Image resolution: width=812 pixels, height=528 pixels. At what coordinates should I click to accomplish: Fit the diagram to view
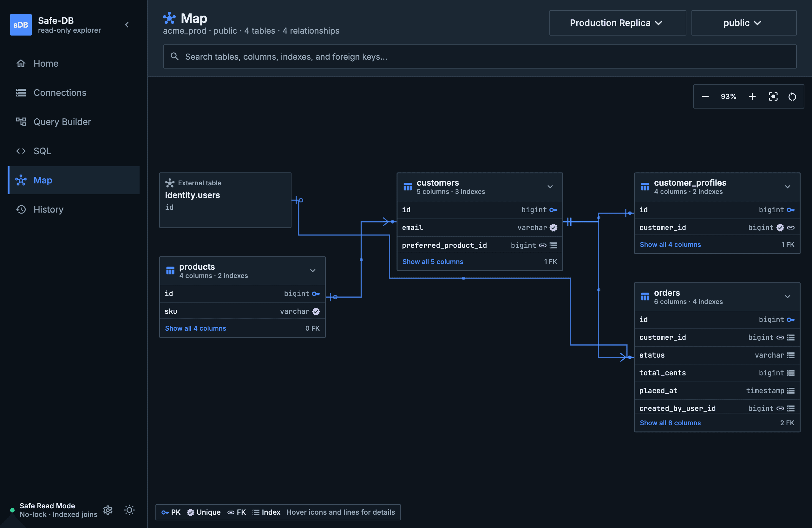pos(773,96)
